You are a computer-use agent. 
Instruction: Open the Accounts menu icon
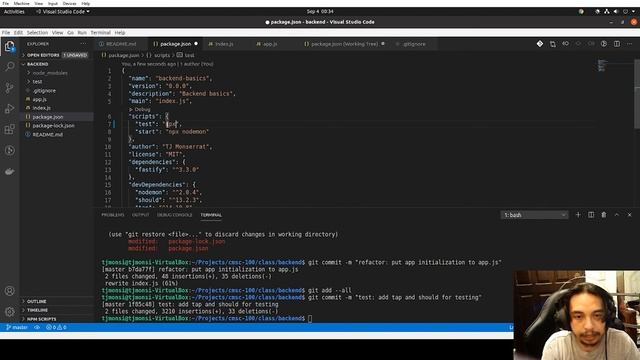click(9, 291)
